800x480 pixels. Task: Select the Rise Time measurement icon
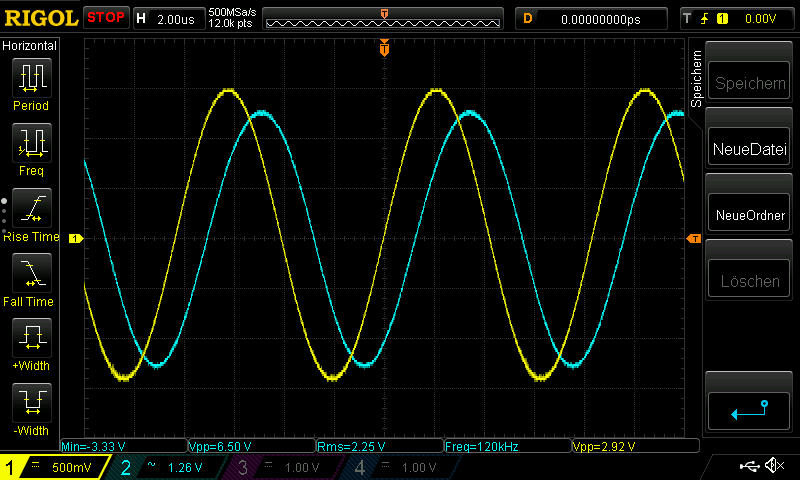coord(32,208)
